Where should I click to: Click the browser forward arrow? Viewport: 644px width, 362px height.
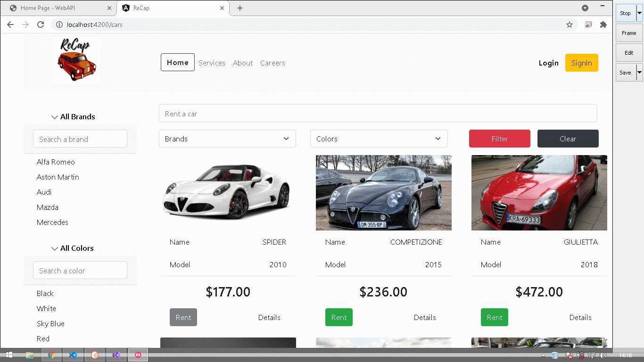(25, 25)
